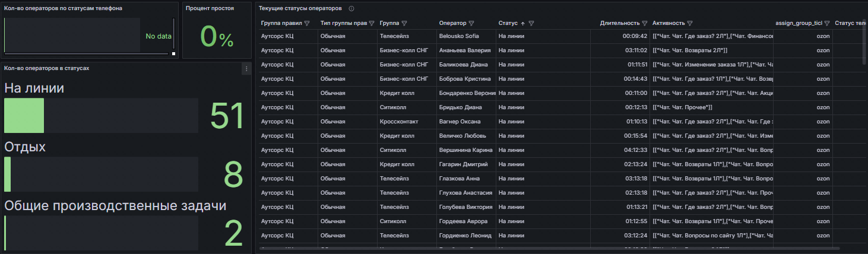Sort table by Оператор column header

coord(452,24)
